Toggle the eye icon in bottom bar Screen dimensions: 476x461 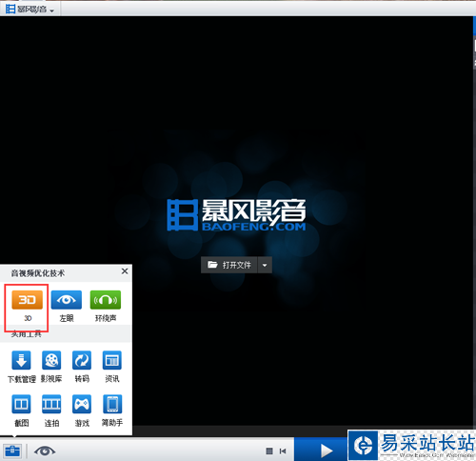pos(45,451)
